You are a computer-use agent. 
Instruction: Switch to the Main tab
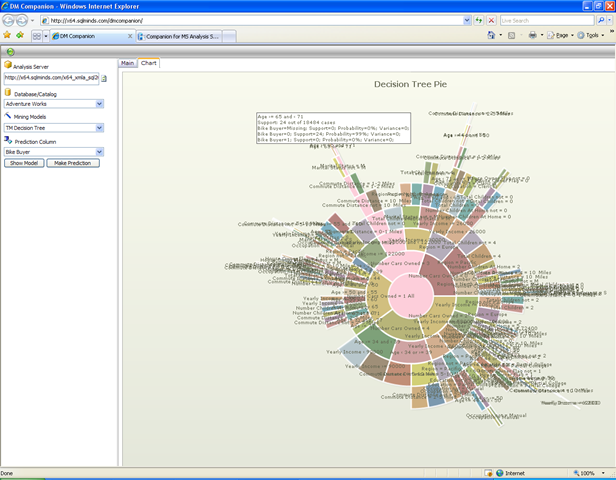[x=127, y=63]
